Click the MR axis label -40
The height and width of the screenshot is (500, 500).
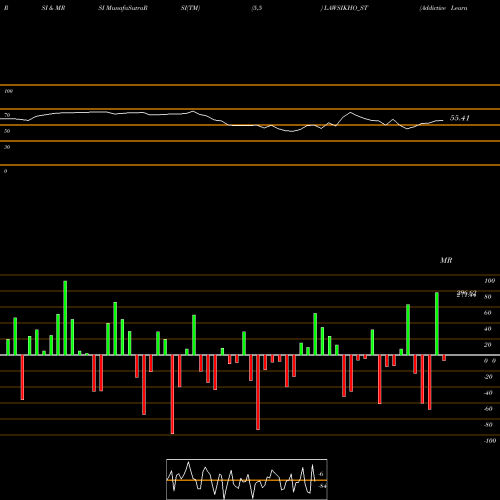(488, 393)
